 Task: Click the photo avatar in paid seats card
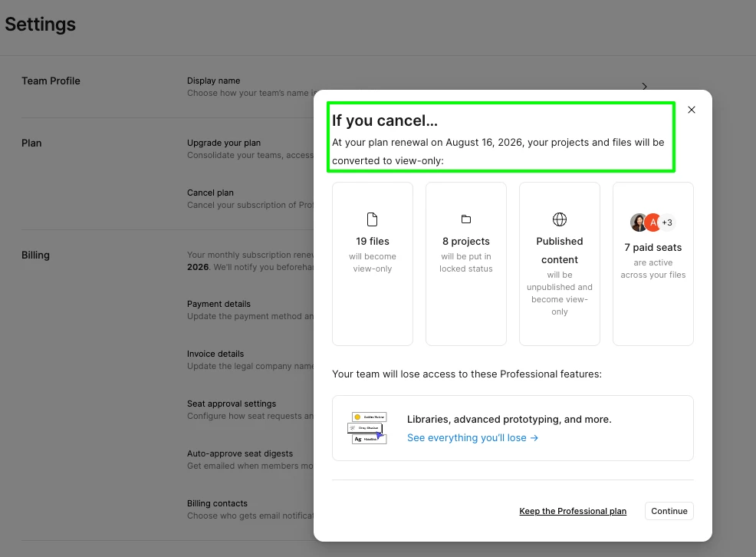tap(639, 222)
